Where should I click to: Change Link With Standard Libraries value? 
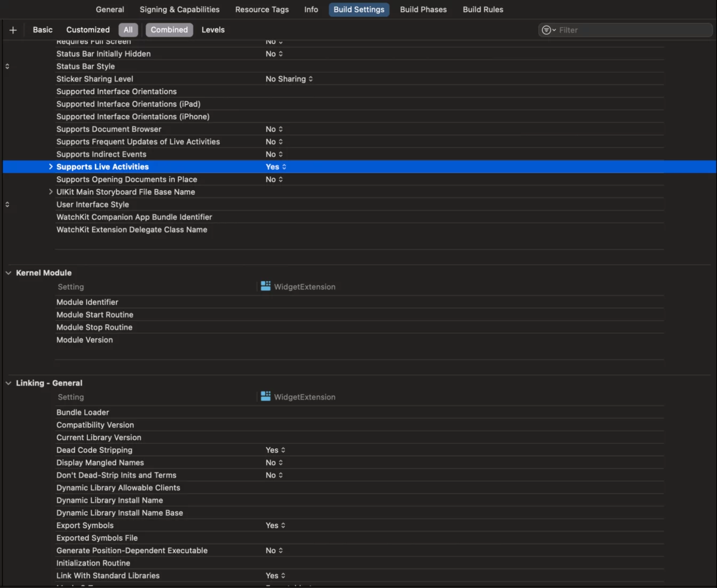tap(275, 575)
